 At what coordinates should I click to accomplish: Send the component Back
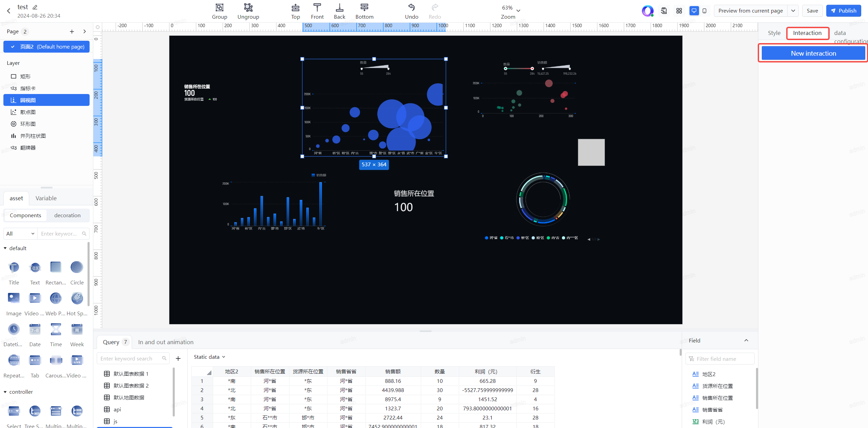pyautogui.click(x=339, y=11)
